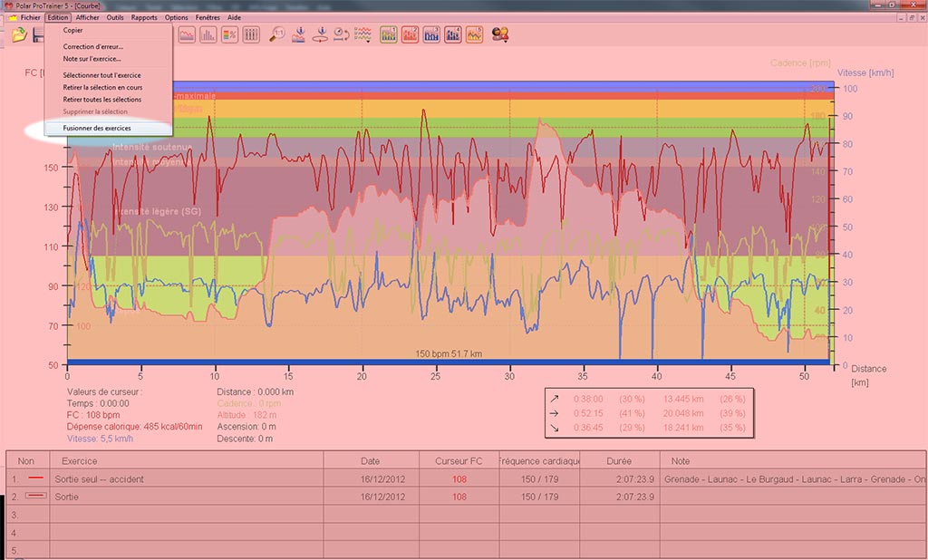Open the Options menu
Viewport: 928px width, 560px height.
pos(177,17)
